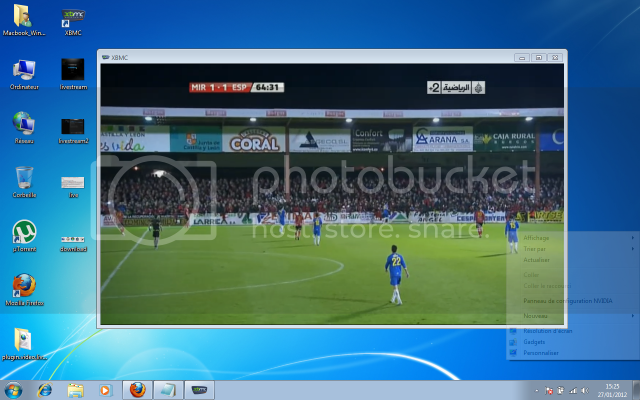Viewport: 640px width, 400px height.
Task: Open Windows Explorer from the taskbar
Action: [x=75, y=390]
